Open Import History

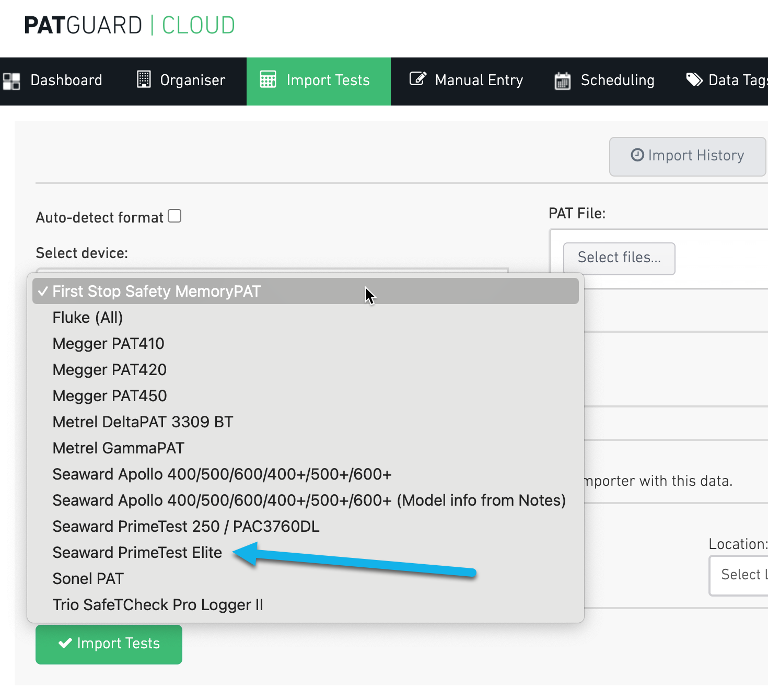click(x=688, y=156)
